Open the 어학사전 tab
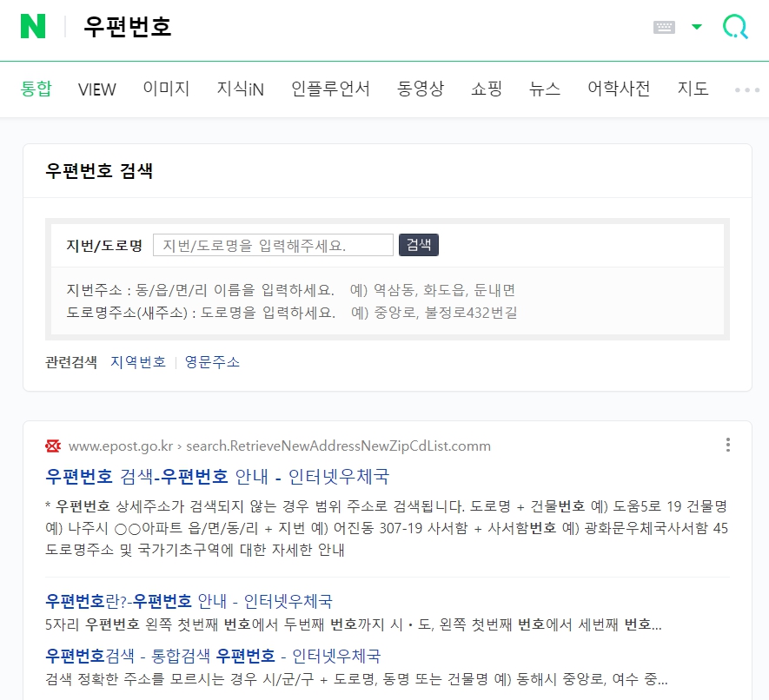This screenshot has height=700, width=769. point(619,89)
